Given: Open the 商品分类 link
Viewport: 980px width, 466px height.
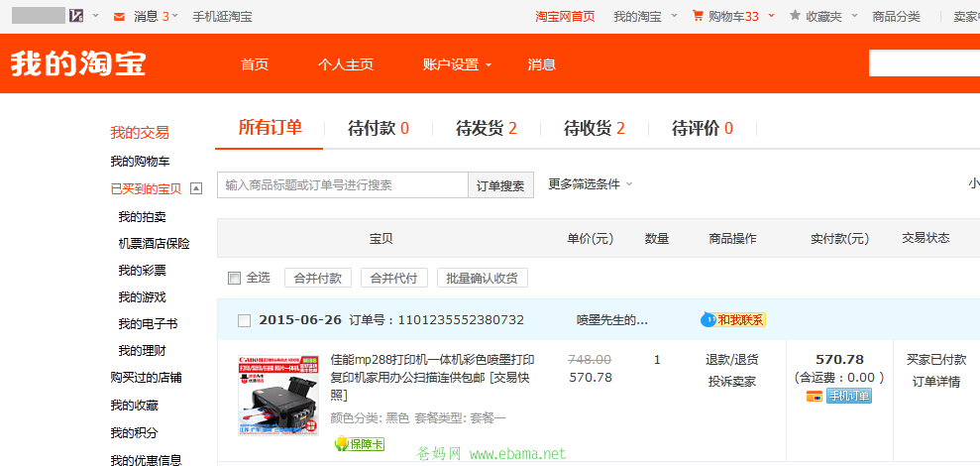Looking at the screenshot, I should (896, 16).
